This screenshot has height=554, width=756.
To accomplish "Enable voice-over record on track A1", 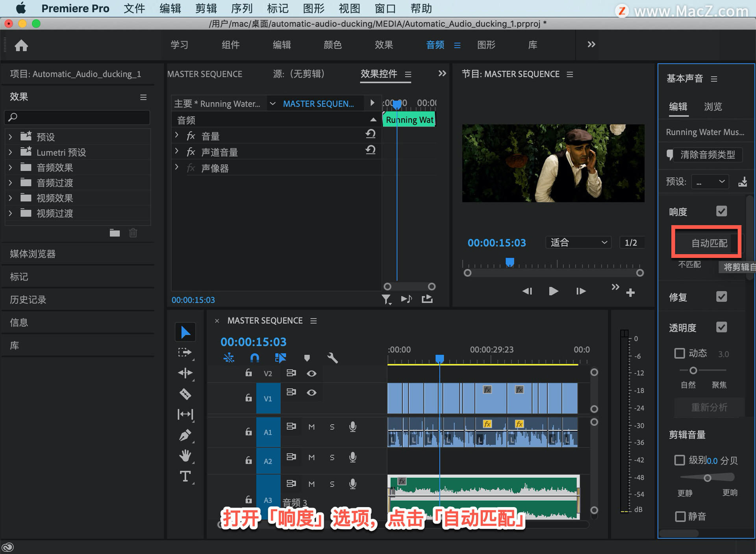I will [353, 427].
